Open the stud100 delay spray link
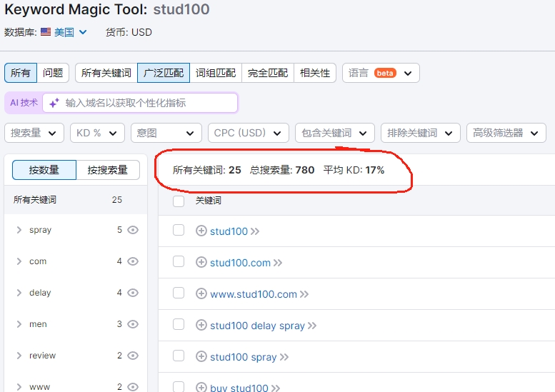This screenshot has width=555, height=392. (257, 326)
